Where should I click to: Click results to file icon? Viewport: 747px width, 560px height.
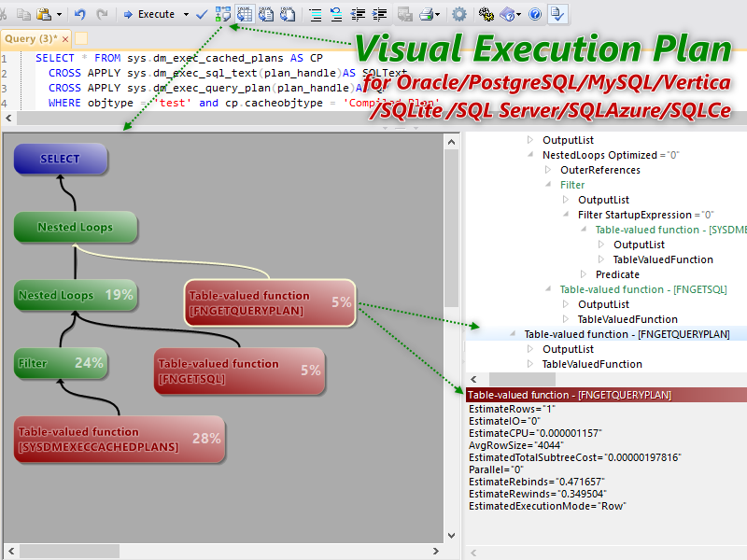[288, 14]
